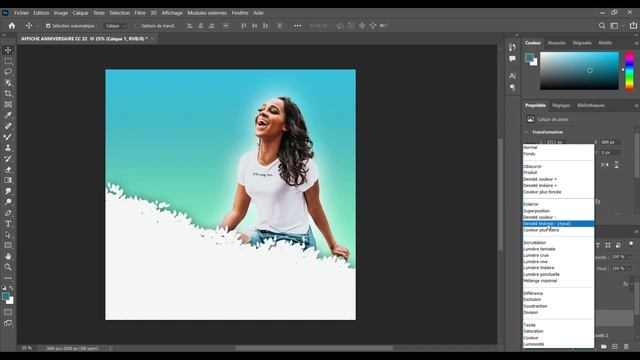Image resolution: width=640 pixels, height=360 pixels.
Task: Choose Superposition blend mode
Action: click(x=558, y=211)
